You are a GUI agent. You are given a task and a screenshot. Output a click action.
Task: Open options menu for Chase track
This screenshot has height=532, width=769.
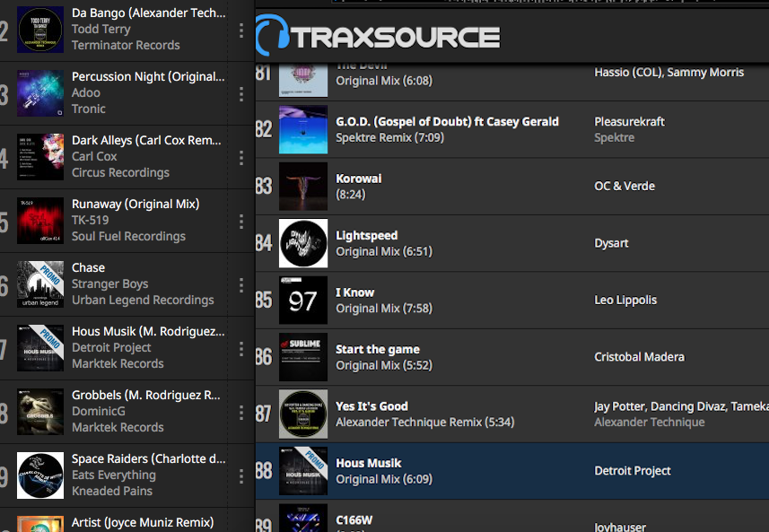[x=241, y=285]
